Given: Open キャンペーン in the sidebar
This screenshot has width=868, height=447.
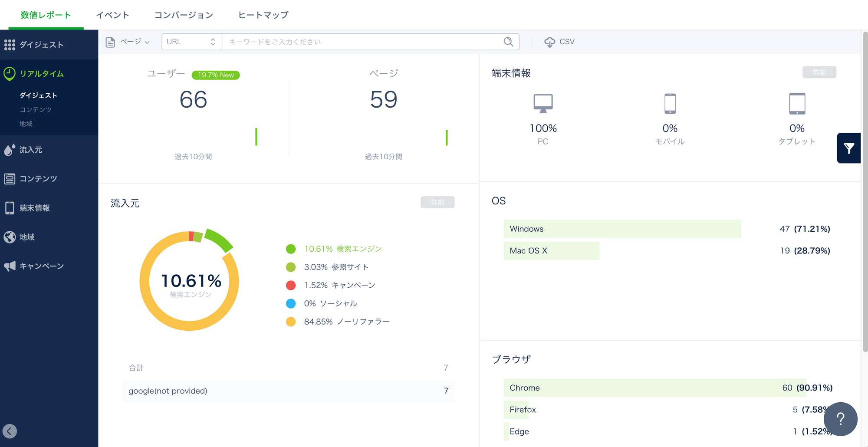Looking at the screenshot, I should pyautogui.click(x=41, y=266).
